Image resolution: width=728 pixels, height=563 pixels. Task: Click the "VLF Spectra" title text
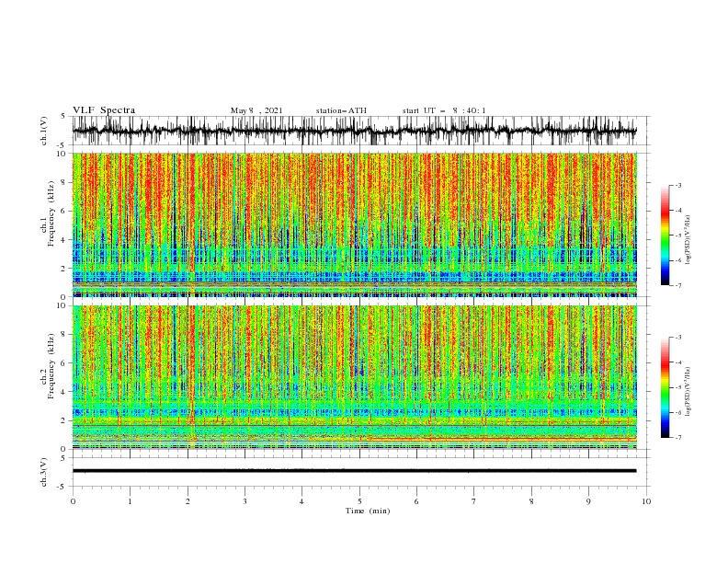click(104, 110)
